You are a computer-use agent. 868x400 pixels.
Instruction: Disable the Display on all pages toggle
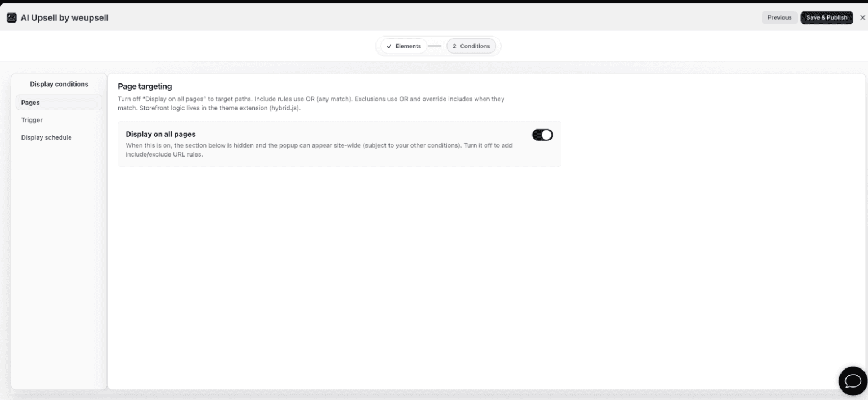(542, 135)
